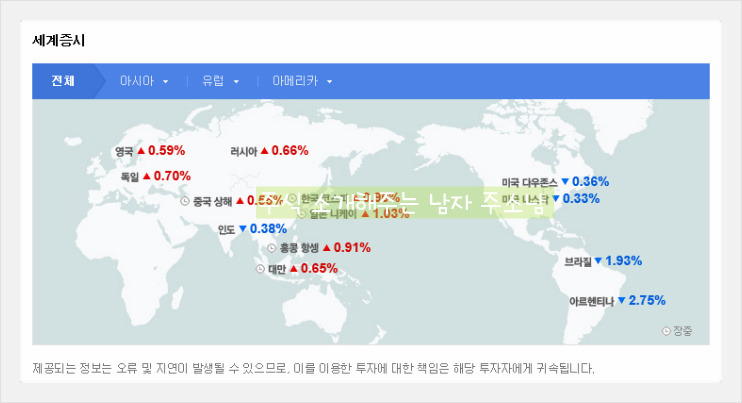Expand the 유럽 dropdown arrow
Image resolution: width=742 pixels, height=403 pixels.
click(x=236, y=82)
